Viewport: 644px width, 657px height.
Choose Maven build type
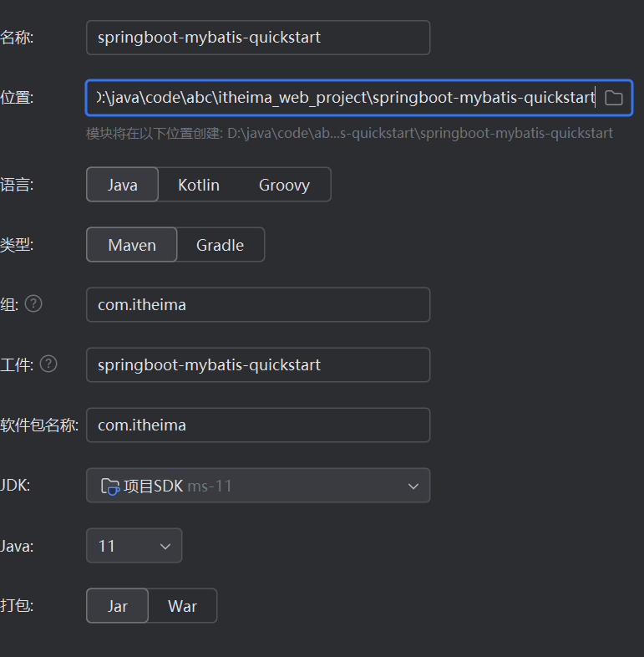point(132,245)
